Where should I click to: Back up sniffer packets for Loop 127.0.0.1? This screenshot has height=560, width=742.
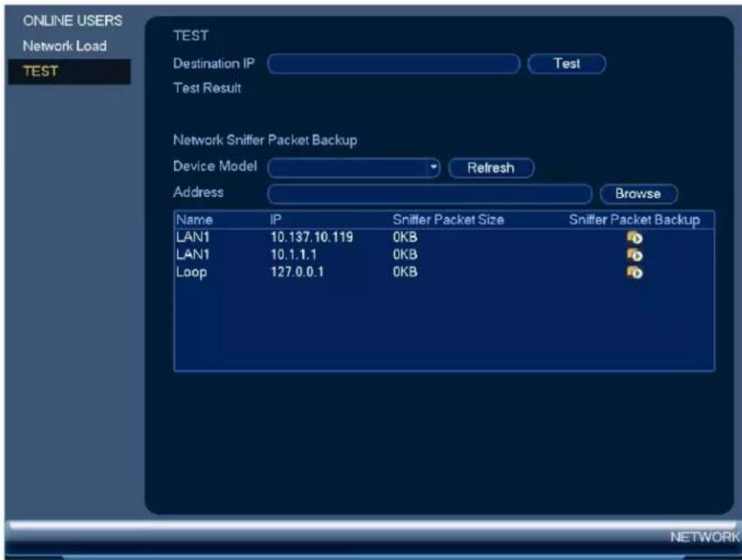coord(634,272)
